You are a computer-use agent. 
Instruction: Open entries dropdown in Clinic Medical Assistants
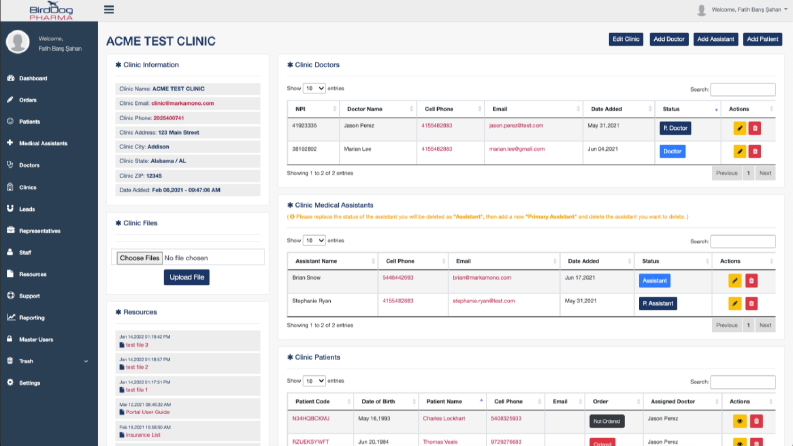[x=314, y=241]
